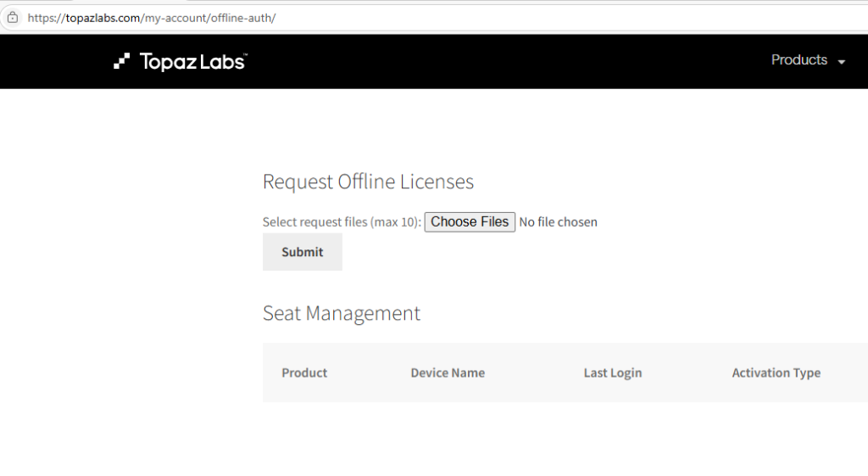868x476 pixels.
Task: Click the my-account segment of the URL
Action: [175, 18]
